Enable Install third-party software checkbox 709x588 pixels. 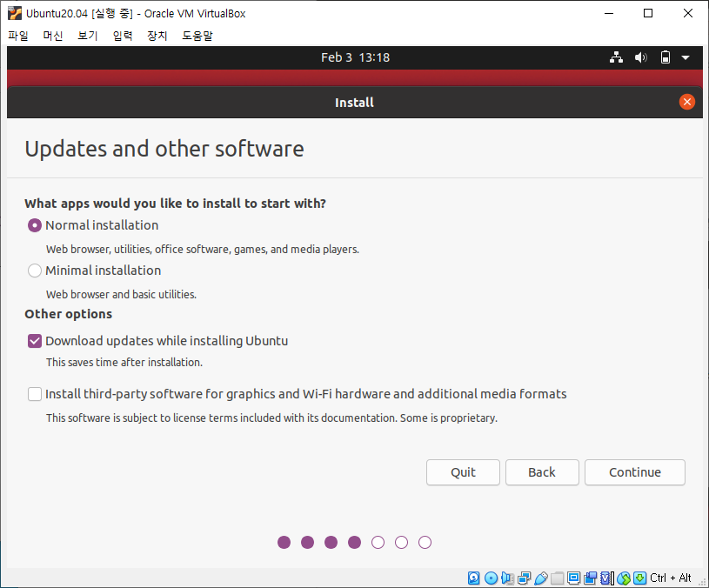click(x=35, y=394)
